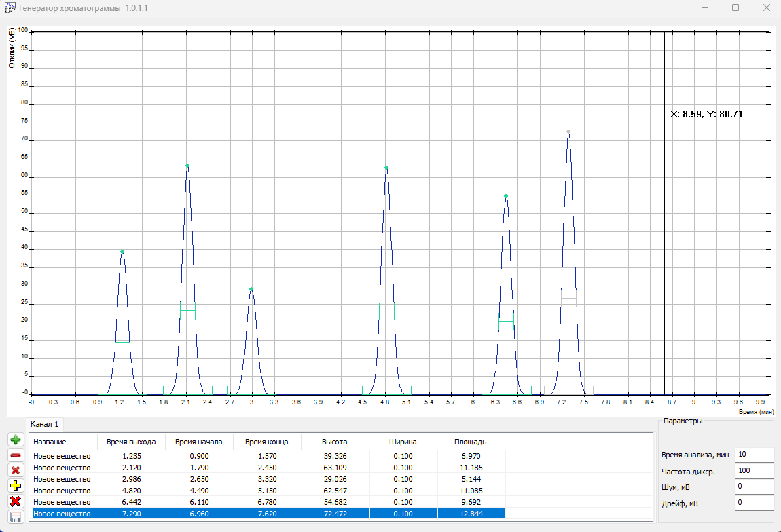Click the area cell 12.844
The image size is (781, 532).
(x=471, y=514)
